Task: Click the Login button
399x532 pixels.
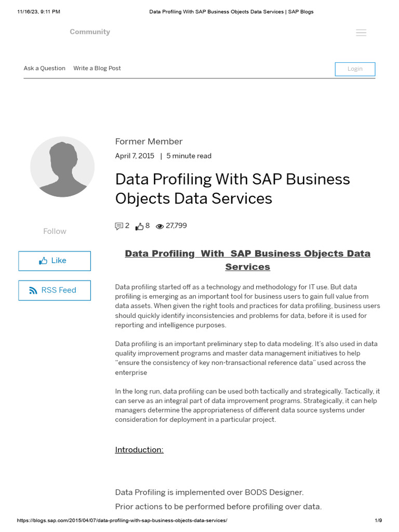Action: [355, 69]
